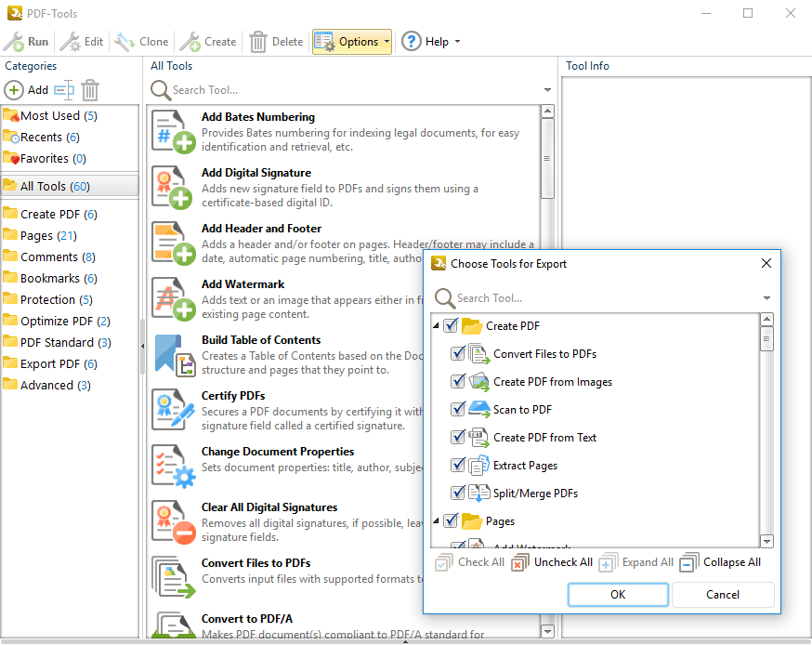Uncheck the Split/Merge PDFs checkbox

(x=458, y=493)
